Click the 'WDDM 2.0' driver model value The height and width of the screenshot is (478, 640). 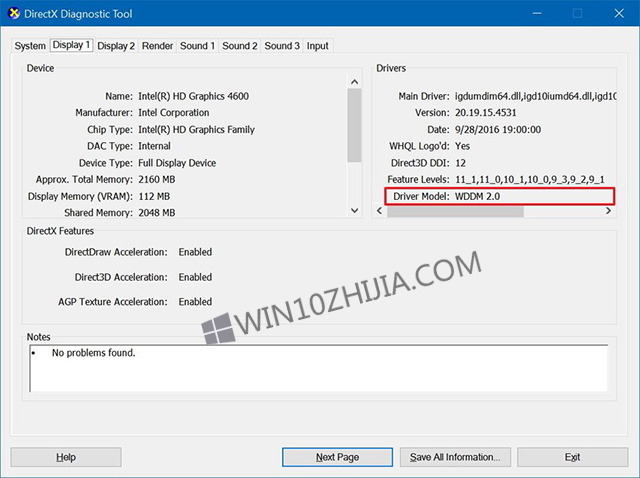[477, 196]
